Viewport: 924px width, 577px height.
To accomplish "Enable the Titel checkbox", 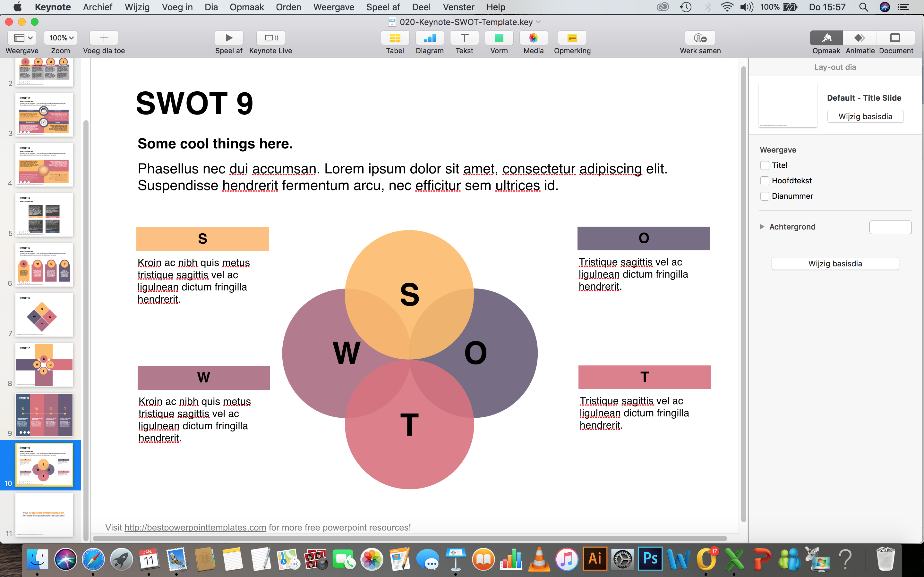I will pyautogui.click(x=765, y=165).
